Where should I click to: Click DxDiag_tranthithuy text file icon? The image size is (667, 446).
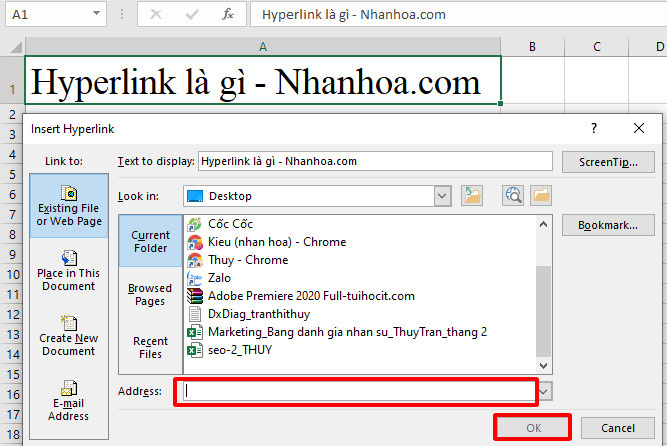(x=195, y=314)
